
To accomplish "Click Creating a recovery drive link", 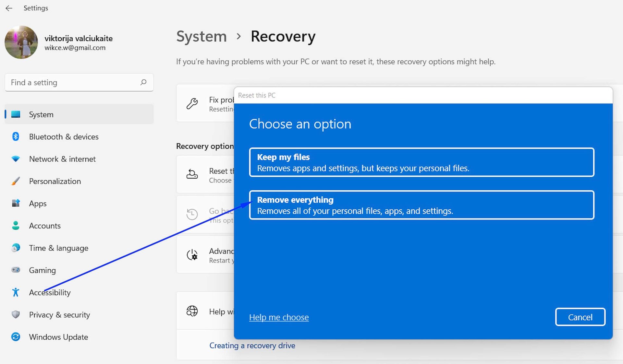I will (252, 345).
